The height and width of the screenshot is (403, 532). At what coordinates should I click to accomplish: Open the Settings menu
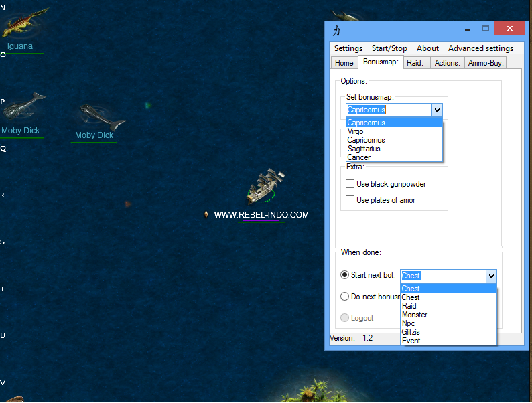point(348,48)
